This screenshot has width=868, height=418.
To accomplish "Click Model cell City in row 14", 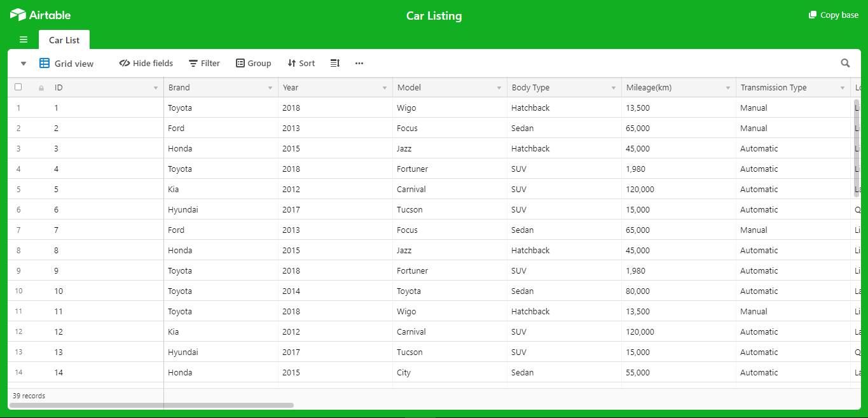I will tap(450, 372).
